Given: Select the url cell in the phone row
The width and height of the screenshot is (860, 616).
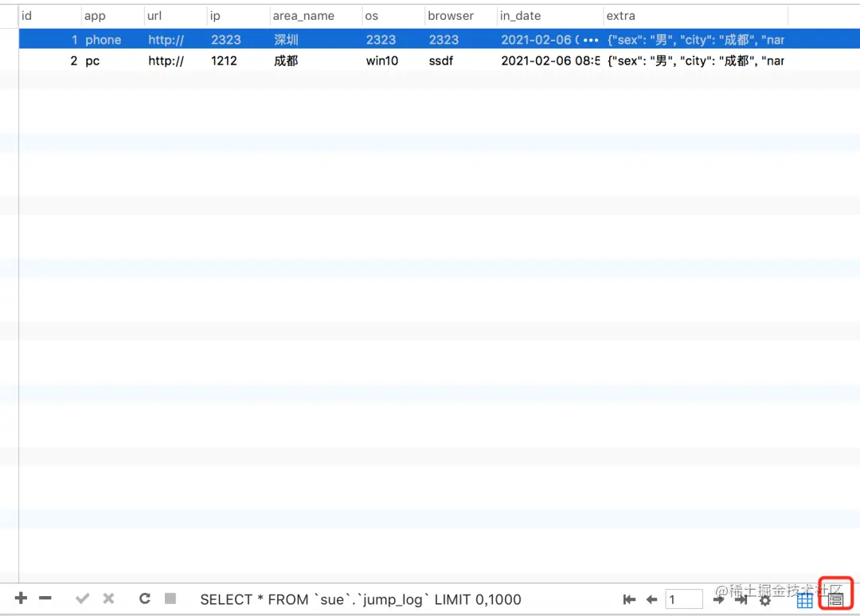Looking at the screenshot, I should [175, 40].
